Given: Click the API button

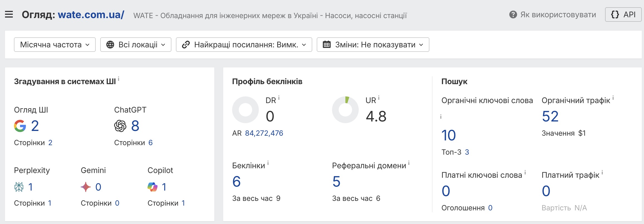Looking at the screenshot, I should tap(623, 14).
